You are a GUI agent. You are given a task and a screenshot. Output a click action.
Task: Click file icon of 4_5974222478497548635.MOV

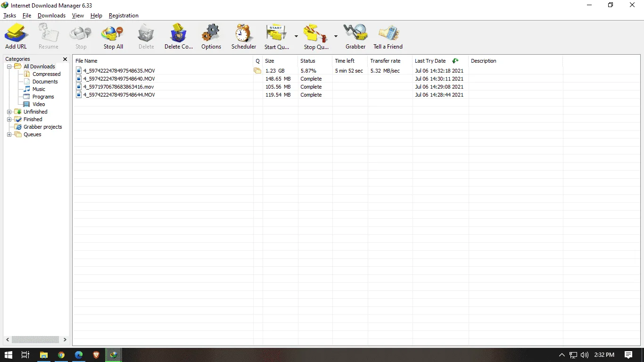pyautogui.click(x=79, y=71)
